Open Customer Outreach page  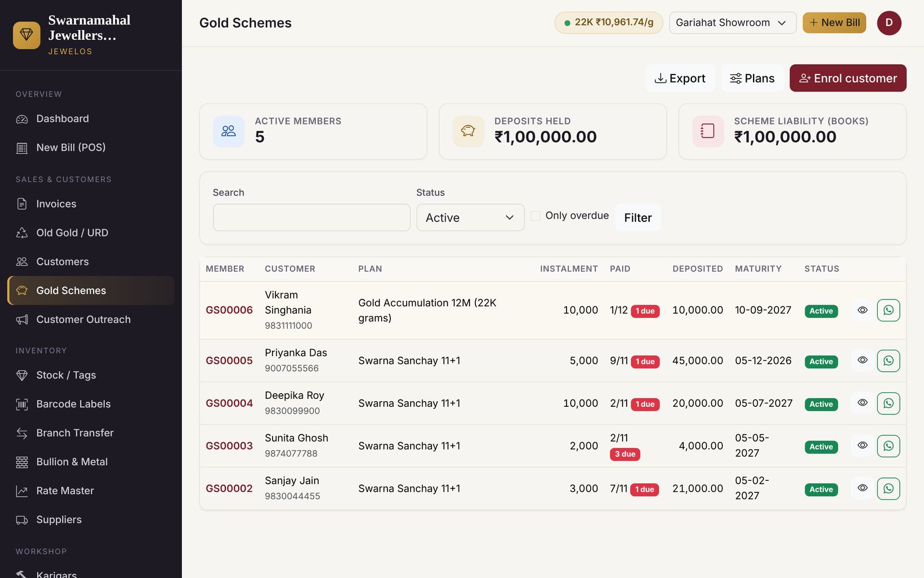click(x=91, y=320)
